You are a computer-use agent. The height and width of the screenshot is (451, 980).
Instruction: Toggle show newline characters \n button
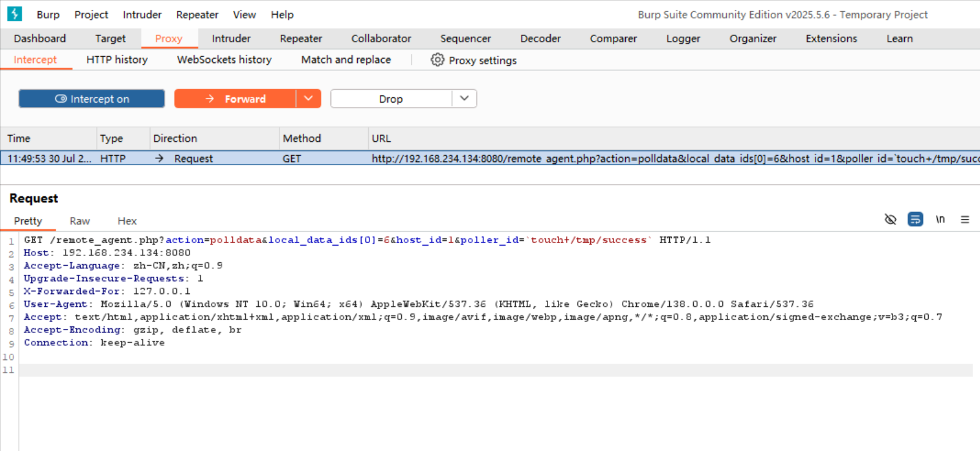coord(940,219)
